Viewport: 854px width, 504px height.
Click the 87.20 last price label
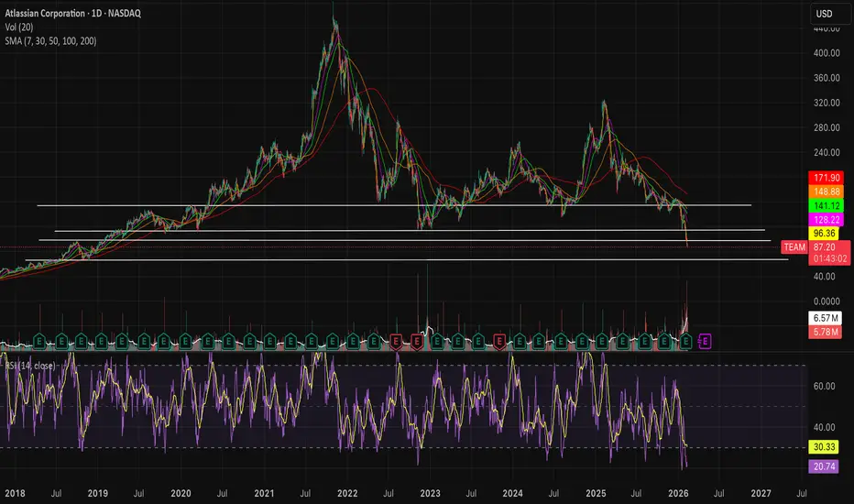point(825,247)
